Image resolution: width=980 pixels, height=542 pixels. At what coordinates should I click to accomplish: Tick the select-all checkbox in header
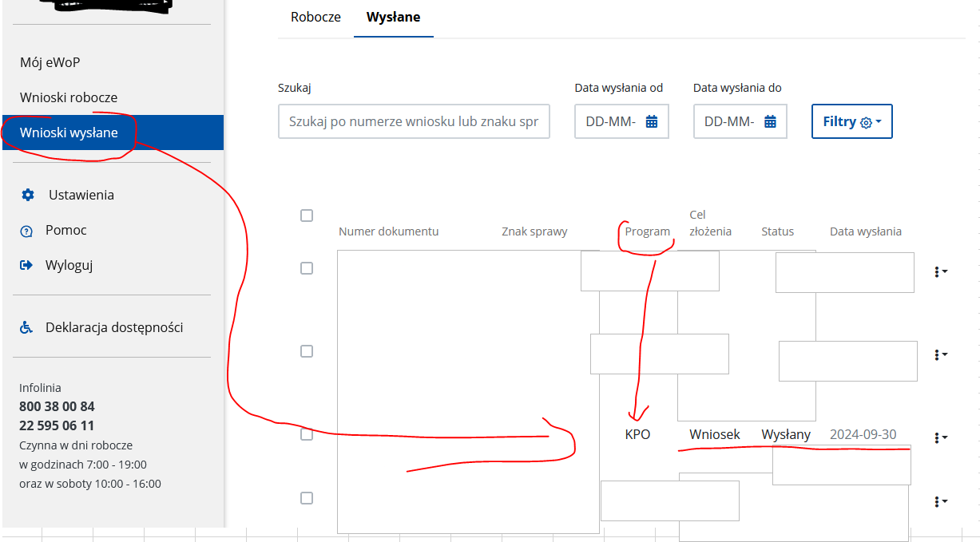tap(307, 216)
